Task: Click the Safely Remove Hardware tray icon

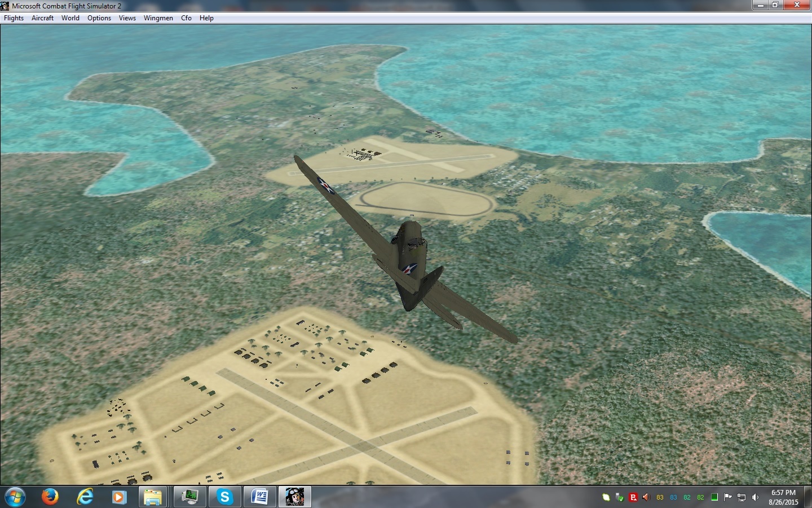Action: point(620,497)
